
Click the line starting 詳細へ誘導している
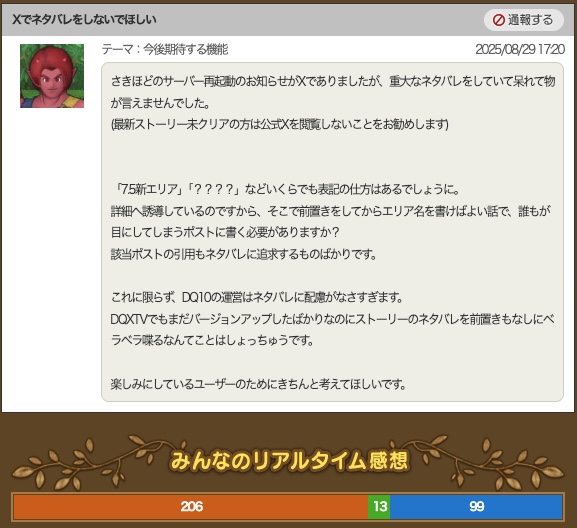(x=331, y=211)
